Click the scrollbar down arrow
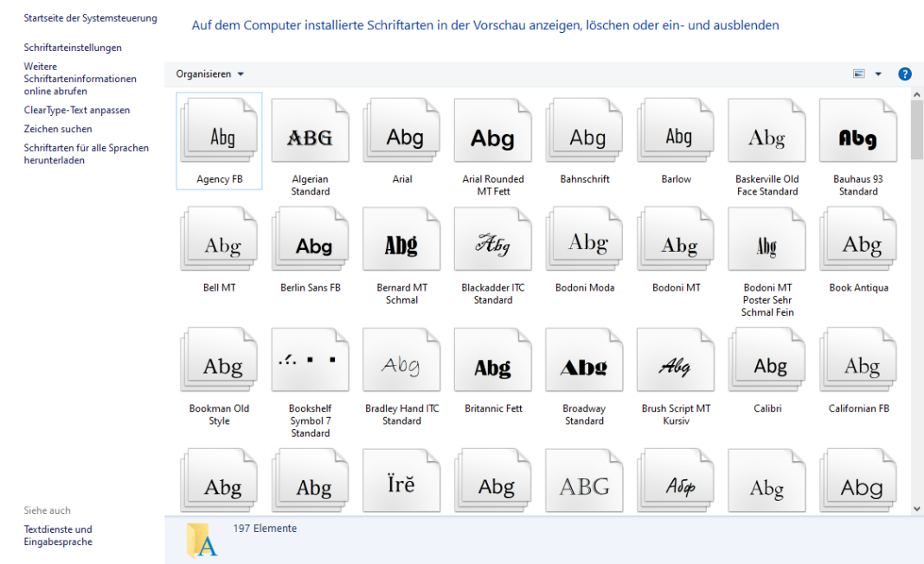924x564 pixels. coord(917,509)
